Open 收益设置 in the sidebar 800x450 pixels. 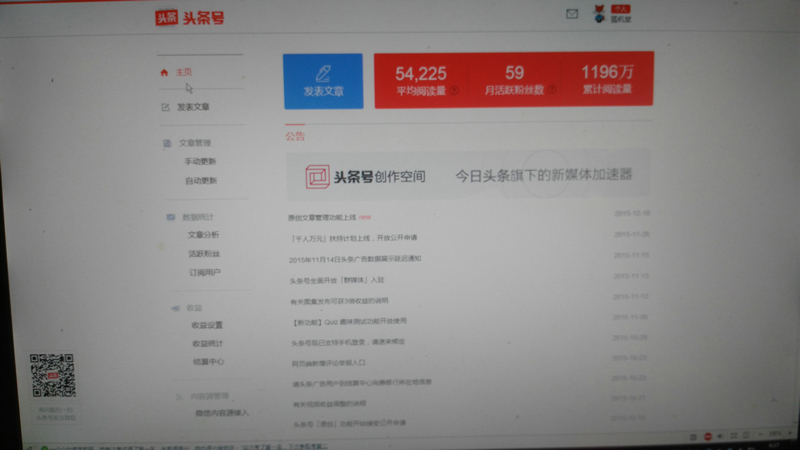pyautogui.click(x=207, y=325)
